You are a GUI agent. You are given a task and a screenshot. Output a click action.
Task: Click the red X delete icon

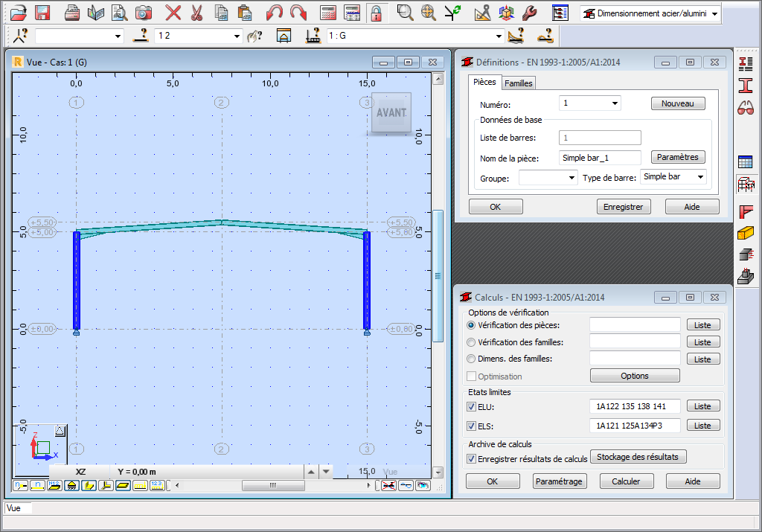[x=173, y=13]
